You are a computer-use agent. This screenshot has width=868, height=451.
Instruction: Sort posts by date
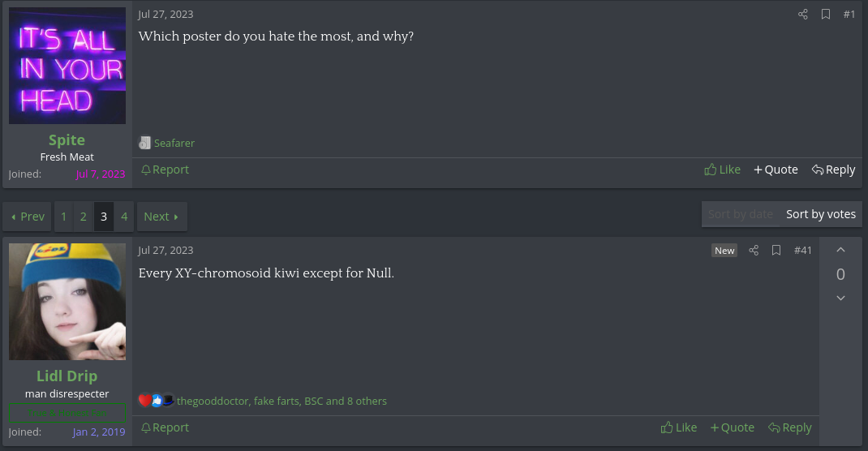(x=740, y=214)
